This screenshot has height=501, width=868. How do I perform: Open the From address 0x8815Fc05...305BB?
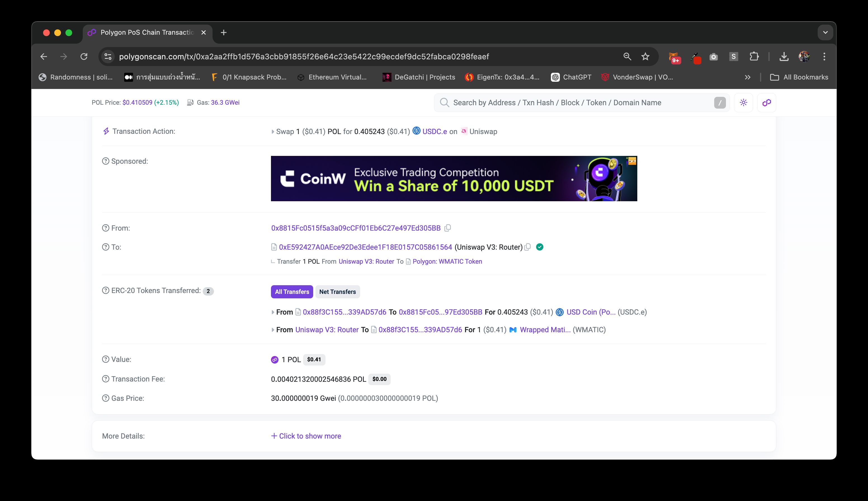pos(356,228)
